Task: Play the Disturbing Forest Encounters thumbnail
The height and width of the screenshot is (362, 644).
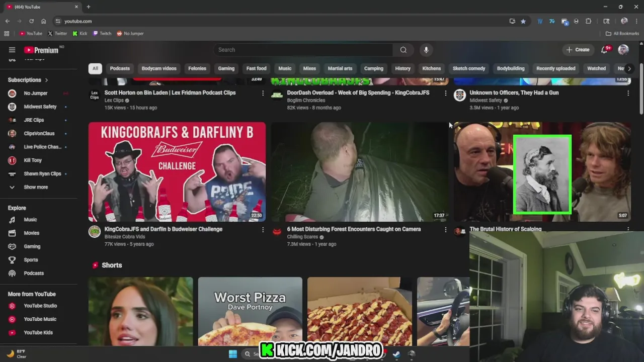Action: (359, 171)
